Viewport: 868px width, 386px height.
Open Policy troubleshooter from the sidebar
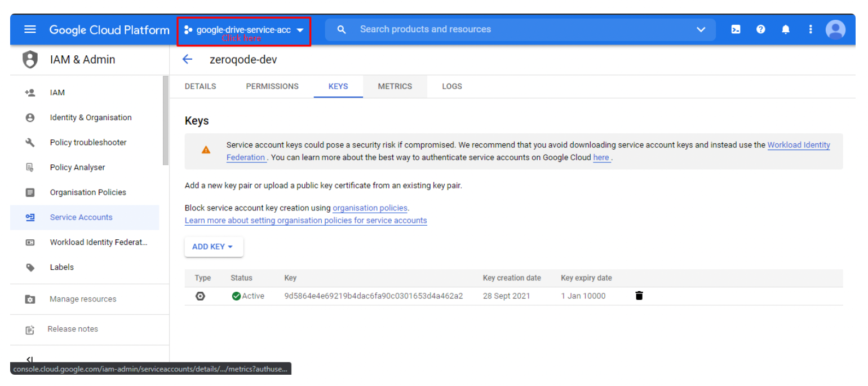85,142
